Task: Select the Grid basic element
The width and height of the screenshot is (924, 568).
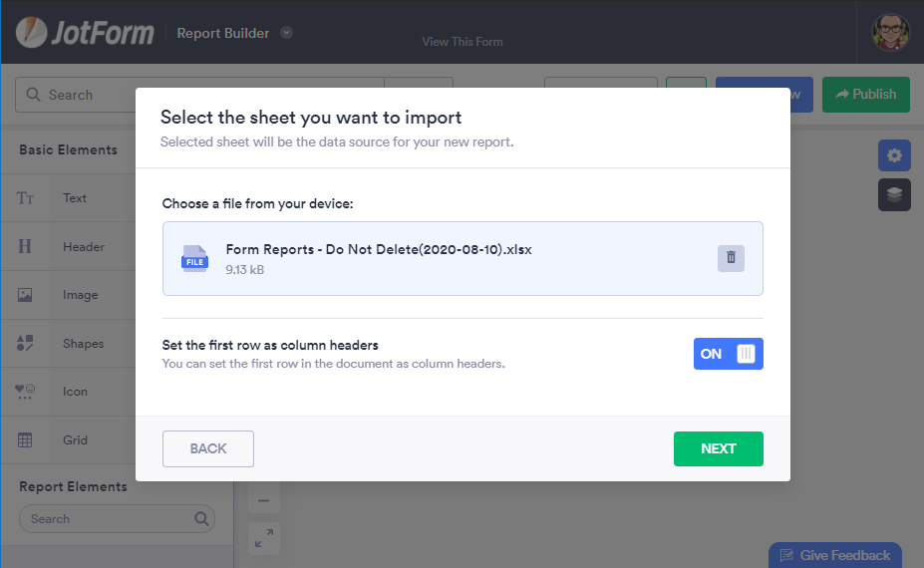Action: pyautogui.click(x=74, y=440)
